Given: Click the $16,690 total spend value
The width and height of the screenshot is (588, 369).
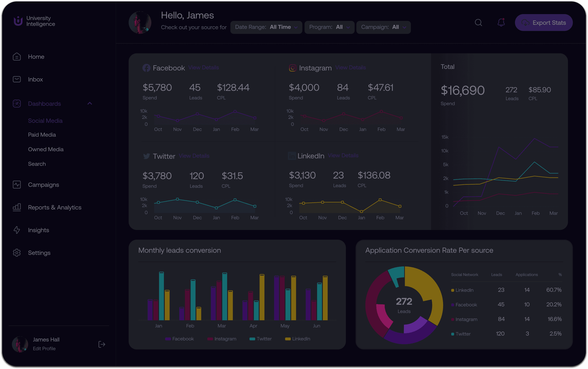Looking at the screenshot, I should pos(462,90).
